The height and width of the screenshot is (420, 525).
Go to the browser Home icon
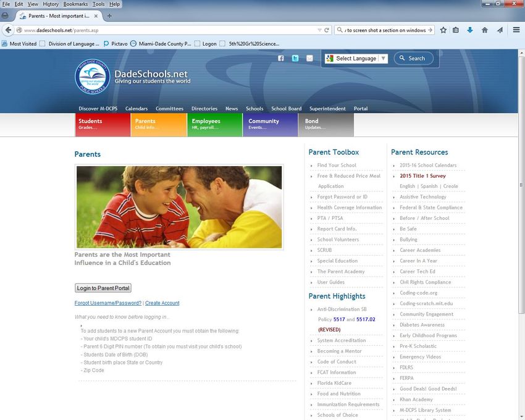coord(484,30)
